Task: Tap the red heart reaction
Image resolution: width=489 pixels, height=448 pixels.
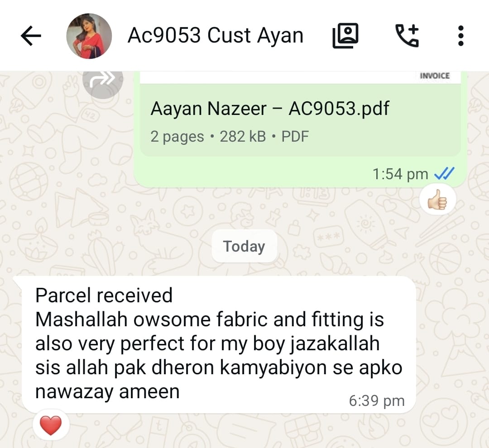Action: pos(51,425)
